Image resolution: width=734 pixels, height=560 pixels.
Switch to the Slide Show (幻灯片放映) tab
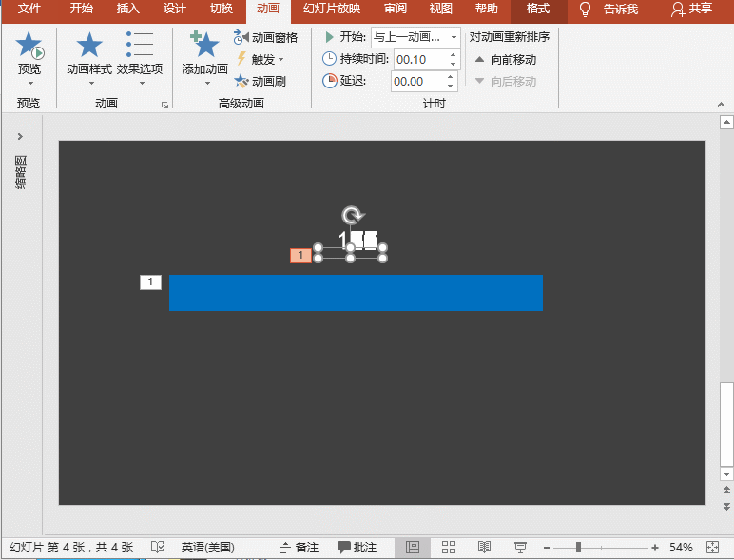pyautogui.click(x=332, y=9)
